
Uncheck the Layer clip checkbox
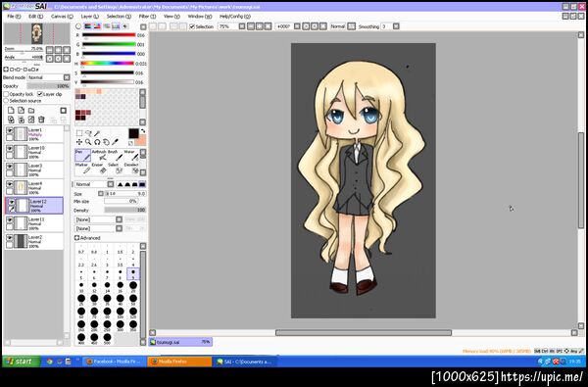(40, 94)
